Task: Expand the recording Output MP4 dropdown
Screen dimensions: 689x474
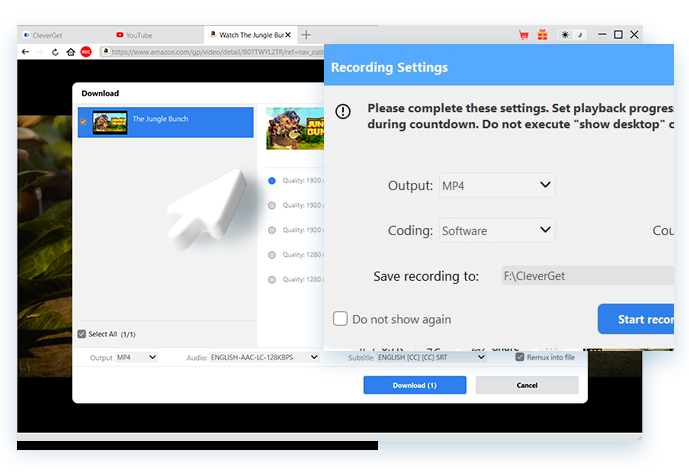Action: tap(497, 185)
